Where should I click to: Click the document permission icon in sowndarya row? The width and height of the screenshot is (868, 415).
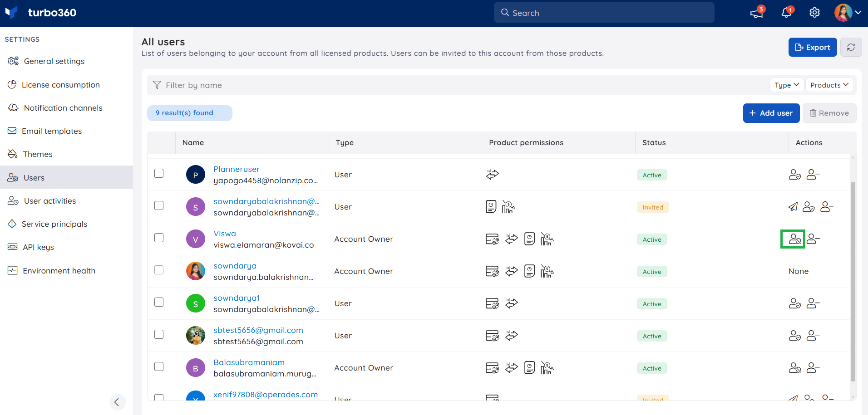(x=529, y=271)
